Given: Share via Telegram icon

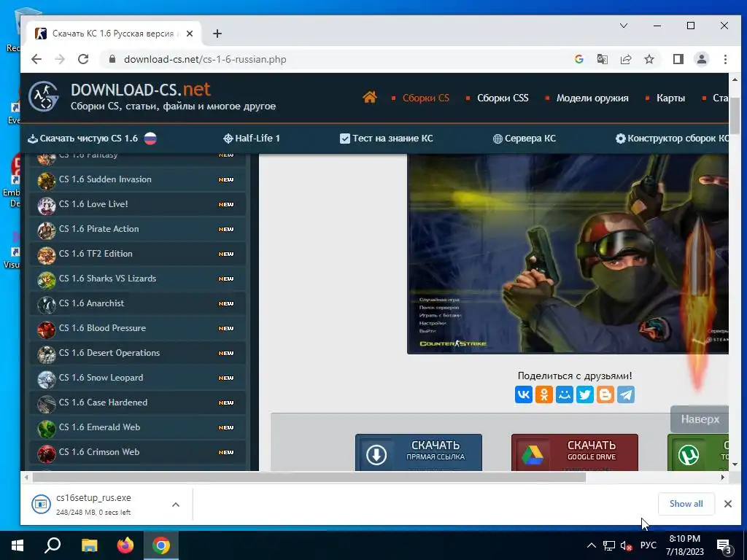Looking at the screenshot, I should click(626, 394).
